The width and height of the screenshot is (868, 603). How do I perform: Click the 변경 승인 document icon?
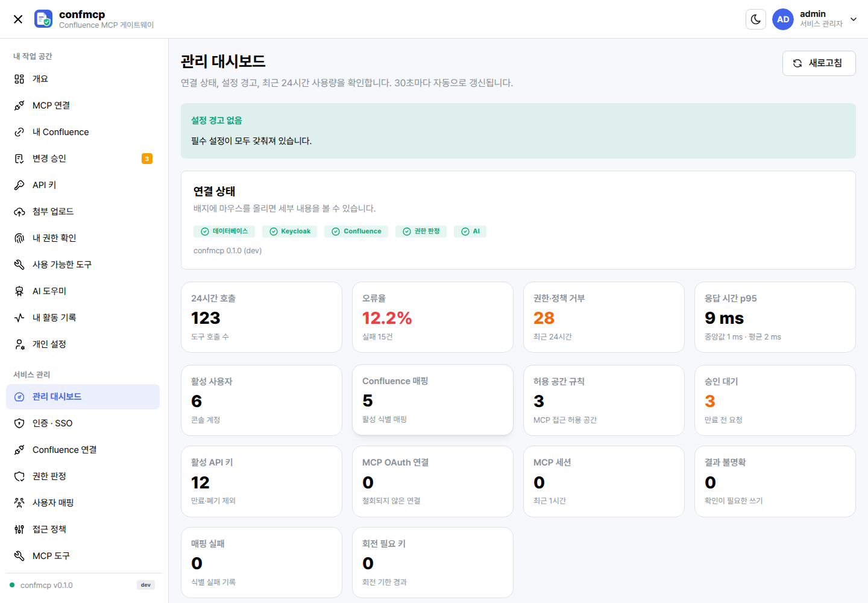tap(19, 159)
